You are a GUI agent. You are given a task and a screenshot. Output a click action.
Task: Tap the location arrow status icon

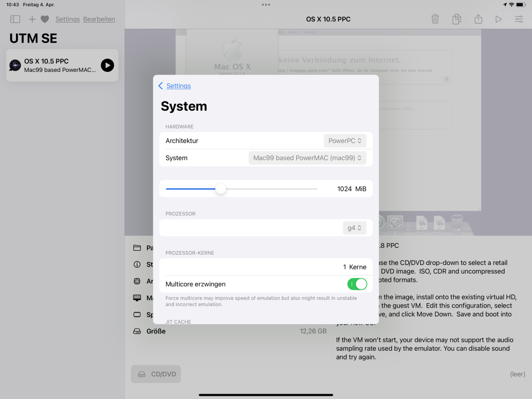(x=505, y=4)
